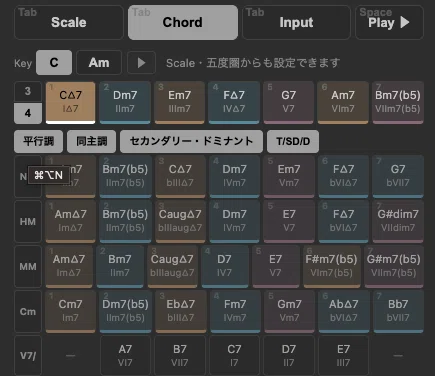Select G7 bVII7 in the N row

(x=398, y=176)
